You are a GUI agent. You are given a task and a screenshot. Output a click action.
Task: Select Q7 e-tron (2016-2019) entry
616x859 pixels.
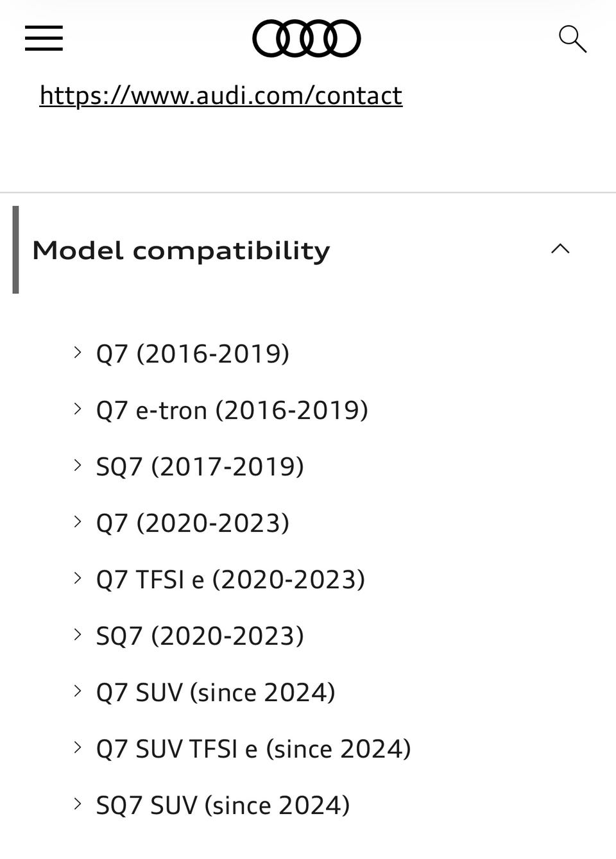232,410
